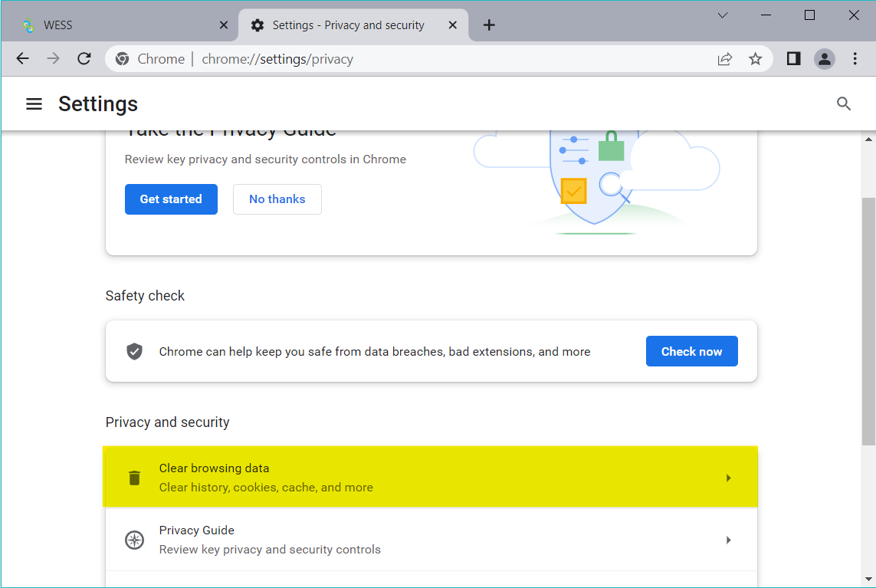Bookmark this tab with the star icon

pos(756,59)
